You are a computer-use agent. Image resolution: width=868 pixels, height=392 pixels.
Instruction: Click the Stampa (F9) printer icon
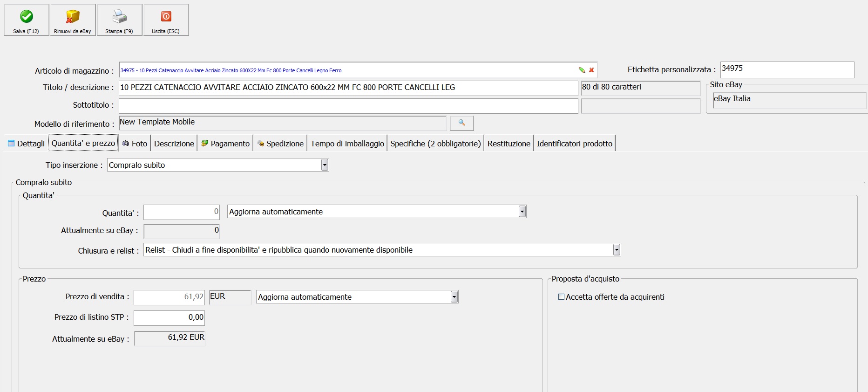tap(119, 17)
